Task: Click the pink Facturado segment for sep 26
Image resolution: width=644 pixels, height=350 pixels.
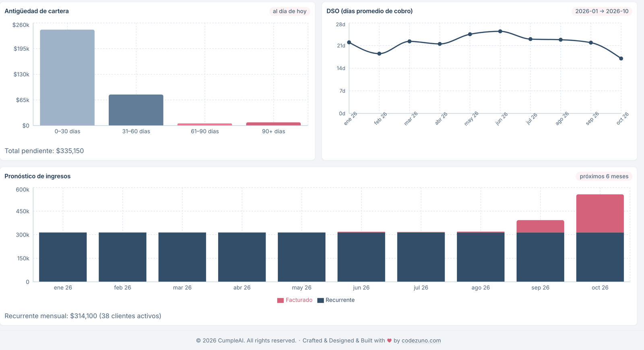Action: click(540, 226)
